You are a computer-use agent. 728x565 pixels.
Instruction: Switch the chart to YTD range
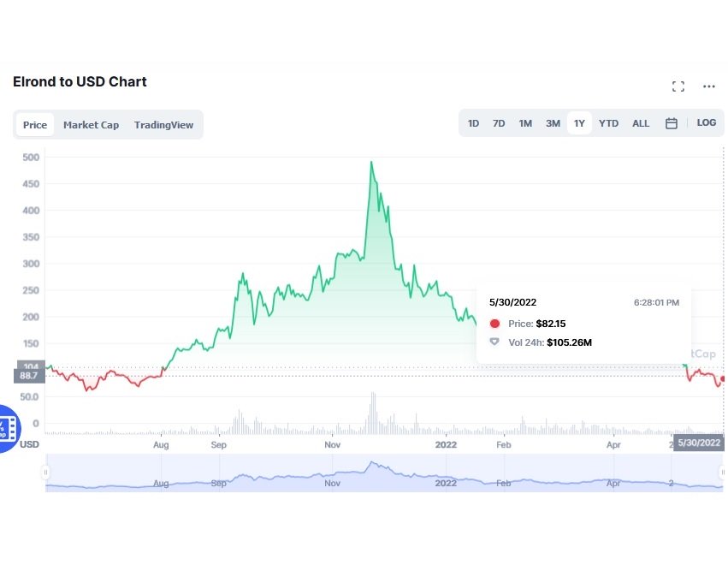(608, 123)
